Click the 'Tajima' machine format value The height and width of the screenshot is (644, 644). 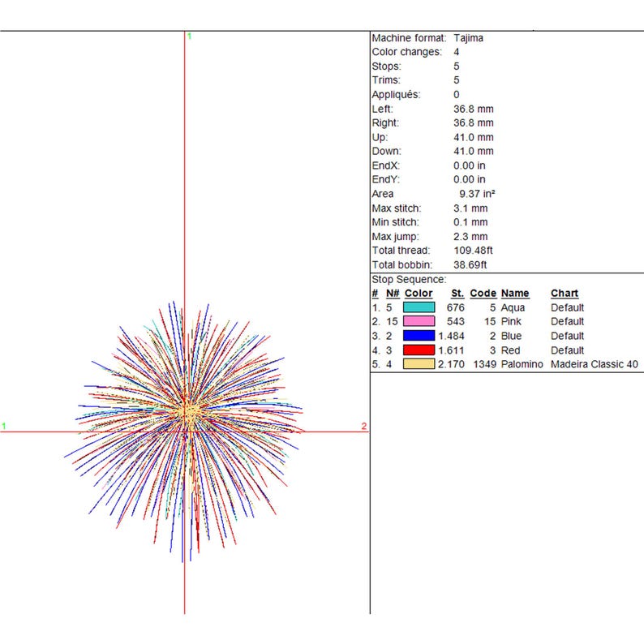coord(468,38)
